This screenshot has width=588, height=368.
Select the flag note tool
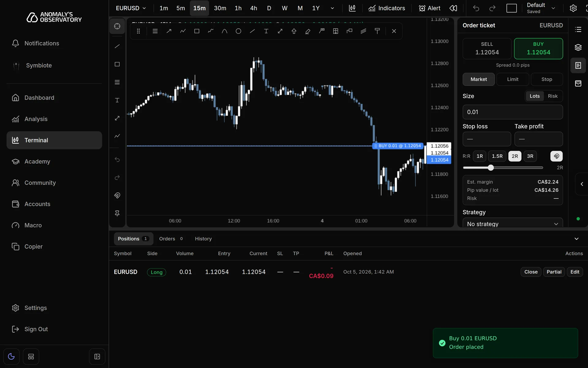tap(322, 31)
